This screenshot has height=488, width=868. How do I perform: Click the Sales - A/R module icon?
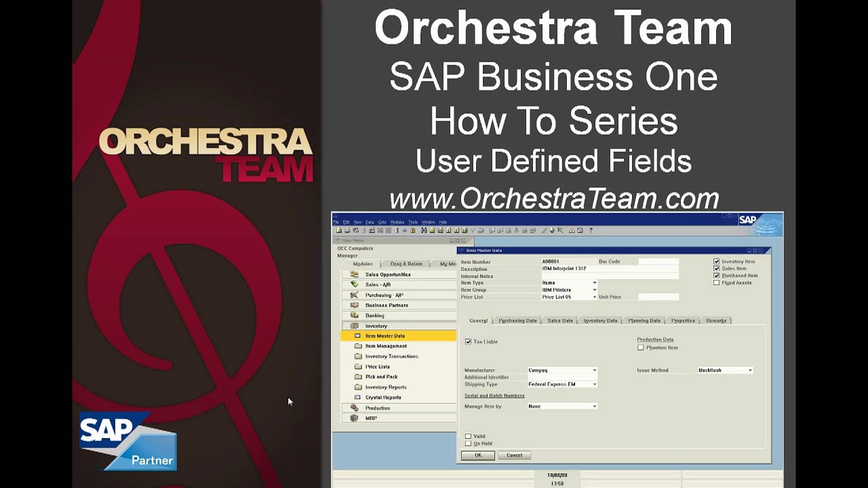pyautogui.click(x=354, y=285)
